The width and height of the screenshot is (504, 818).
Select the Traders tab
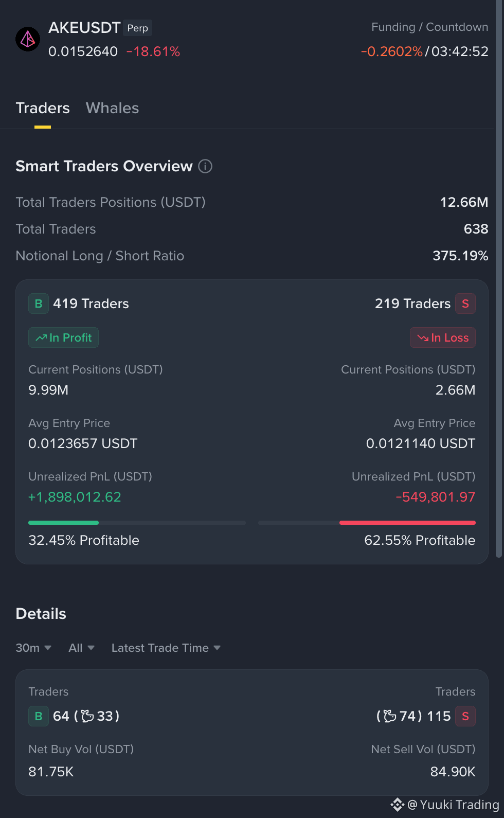coord(43,108)
